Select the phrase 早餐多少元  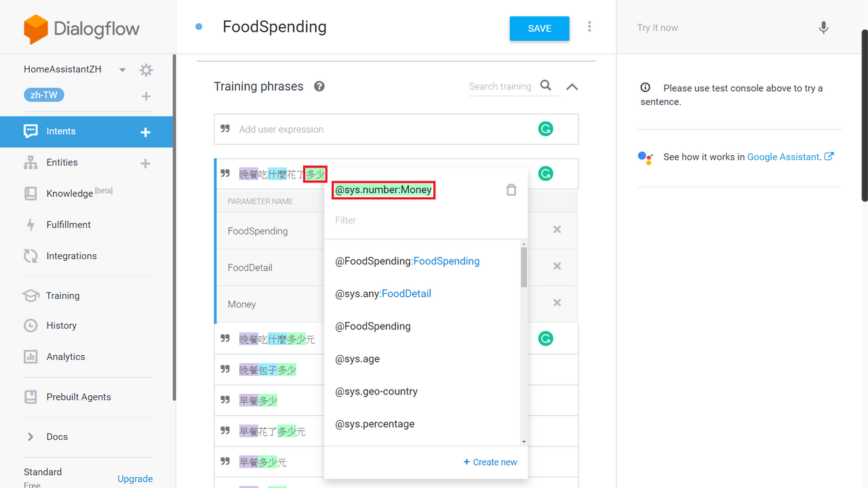(262, 462)
